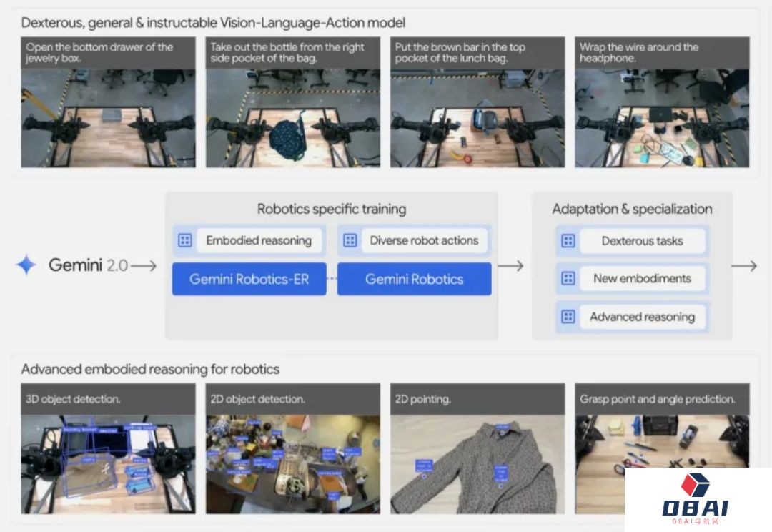This screenshot has width=772, height=532.
Task: Click the Gemini Robotics blue box
Action: pos(414,279)
